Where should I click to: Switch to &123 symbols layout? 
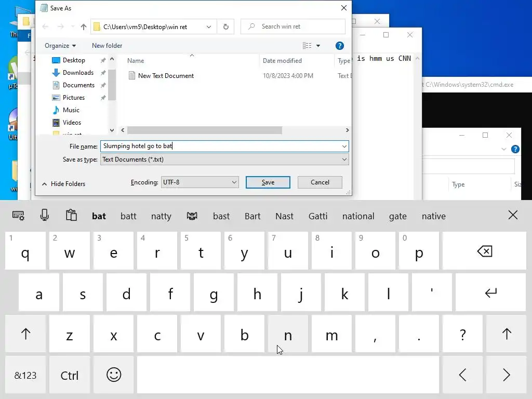tap(25, 375)
